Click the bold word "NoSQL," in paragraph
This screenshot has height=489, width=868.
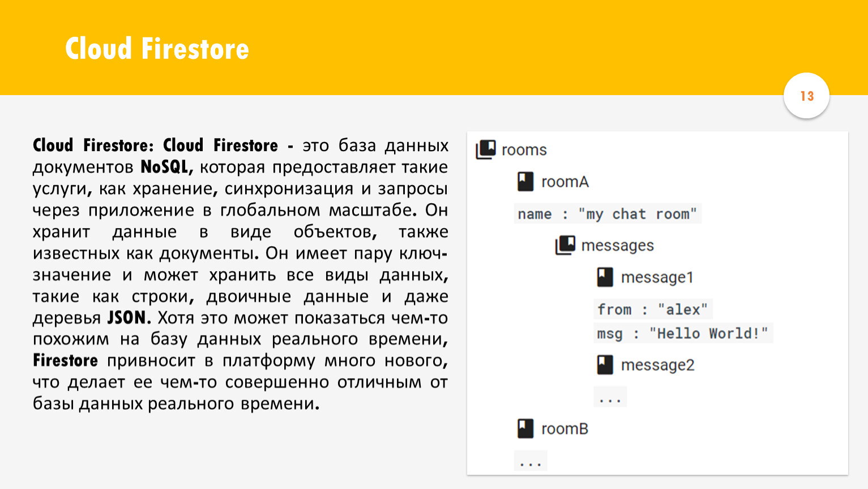click(167, 167)
